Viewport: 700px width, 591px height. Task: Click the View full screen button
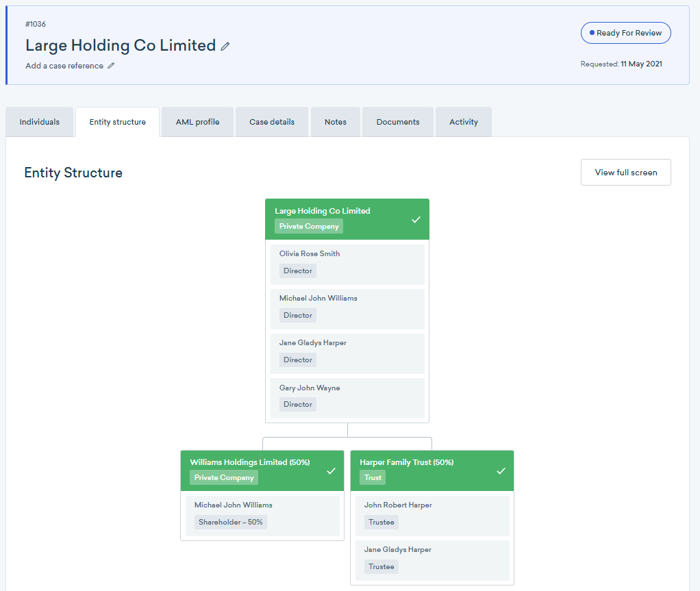tap(625, 173)
